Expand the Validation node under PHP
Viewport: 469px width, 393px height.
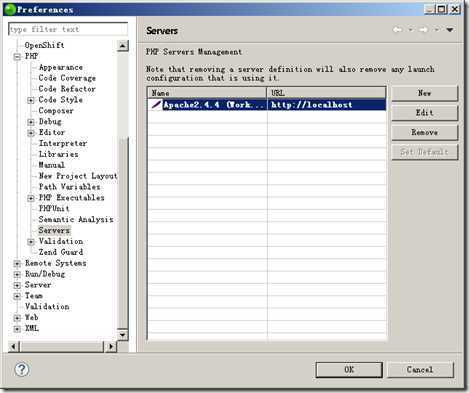tap(31, 242)
